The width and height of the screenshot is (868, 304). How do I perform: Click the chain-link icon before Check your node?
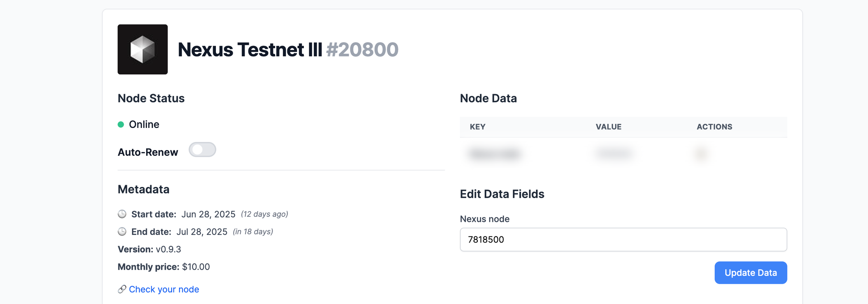pos(122,289)
